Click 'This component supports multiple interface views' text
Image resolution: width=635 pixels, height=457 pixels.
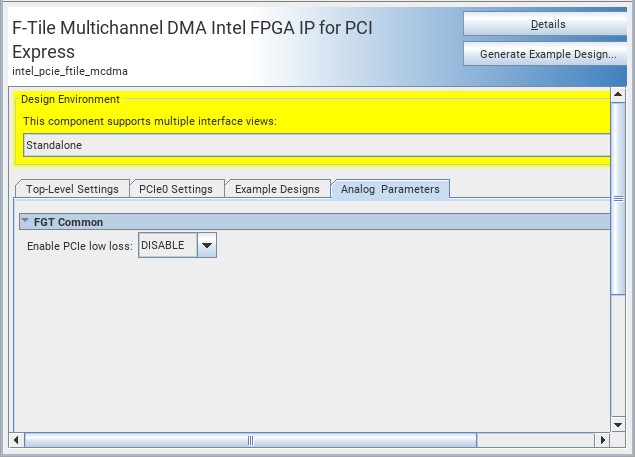150,121
